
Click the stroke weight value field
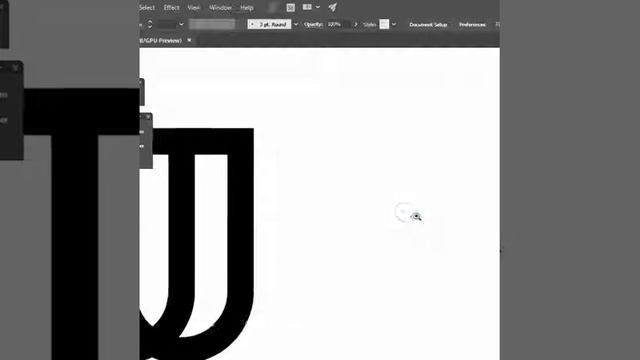167,24
